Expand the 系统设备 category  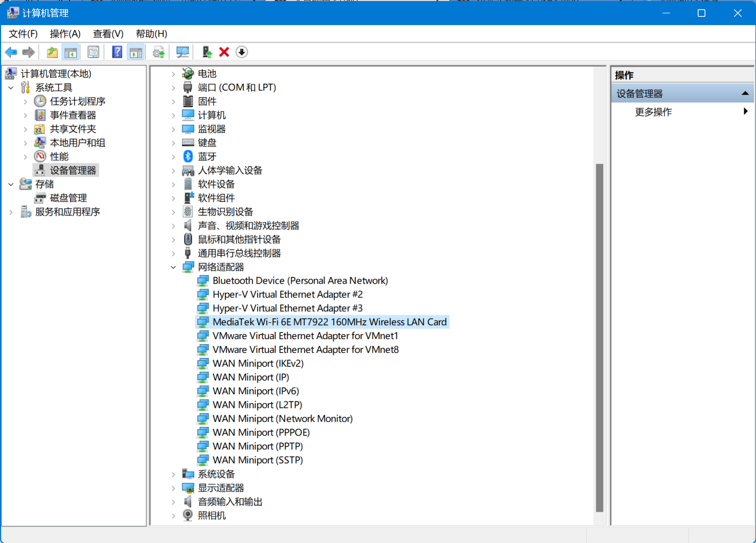173,474
